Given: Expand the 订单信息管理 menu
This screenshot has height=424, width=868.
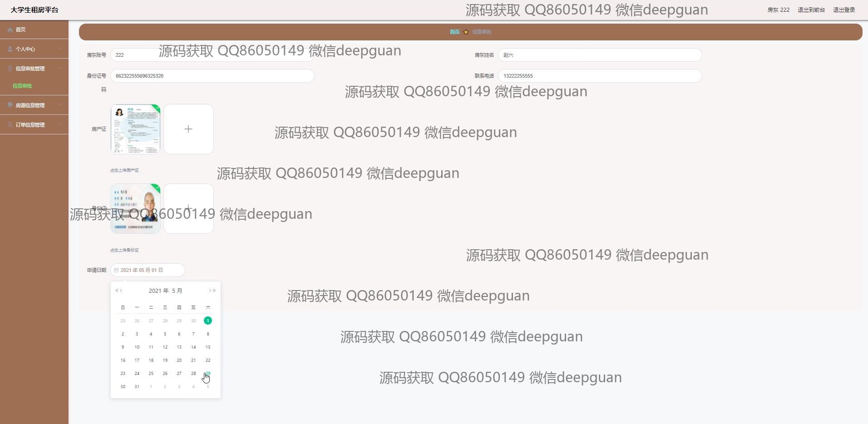Looking at the screenshot, I should pos(60,125).
